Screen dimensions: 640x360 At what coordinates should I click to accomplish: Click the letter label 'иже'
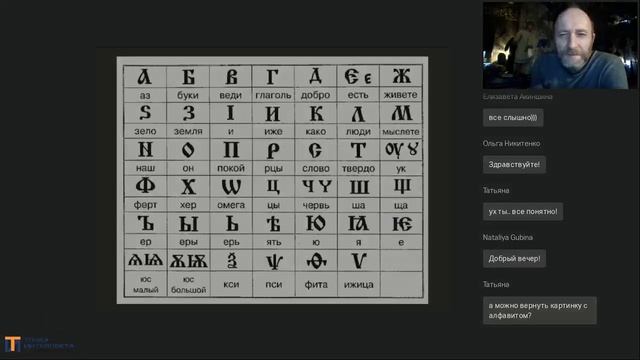point(273,131)
